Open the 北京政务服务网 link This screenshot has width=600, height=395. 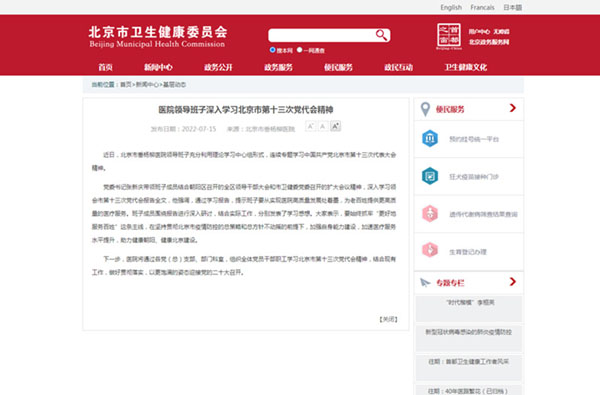click(x=489, y=42)
